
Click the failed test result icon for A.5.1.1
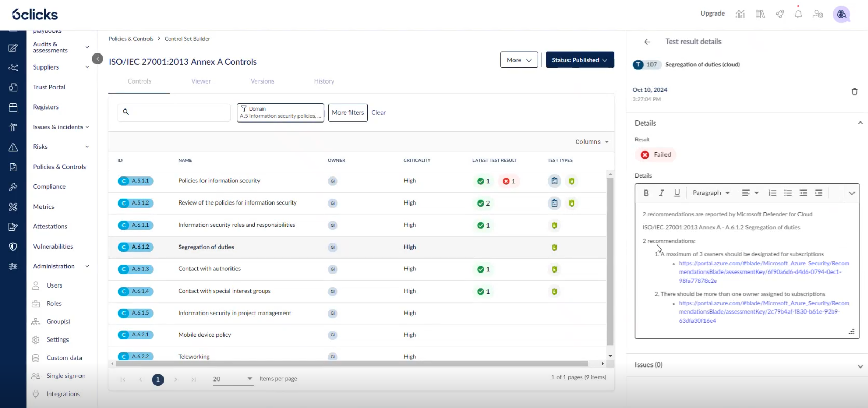click(506, 181)
